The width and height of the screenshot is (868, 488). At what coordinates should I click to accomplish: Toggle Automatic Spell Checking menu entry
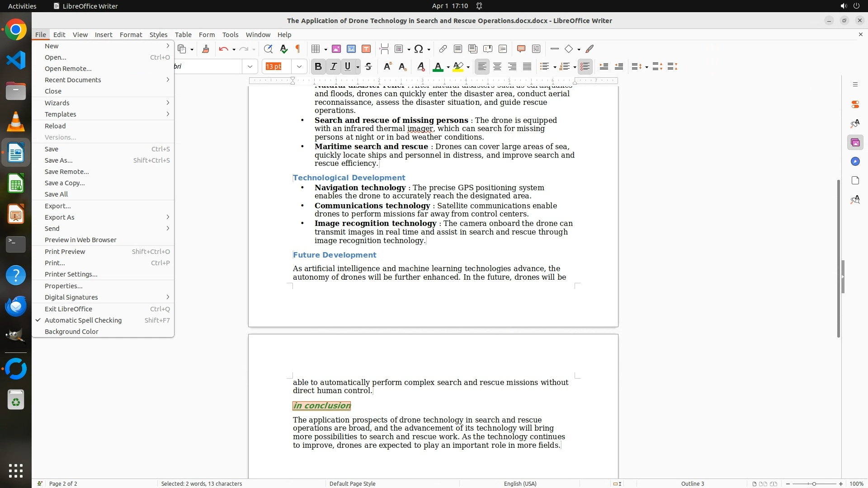[83, 320]
